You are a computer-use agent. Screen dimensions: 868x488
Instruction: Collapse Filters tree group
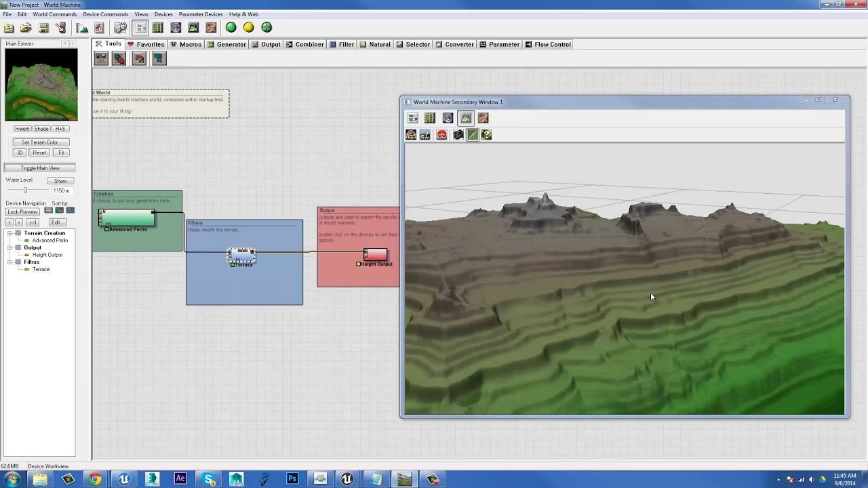point(9,262)
